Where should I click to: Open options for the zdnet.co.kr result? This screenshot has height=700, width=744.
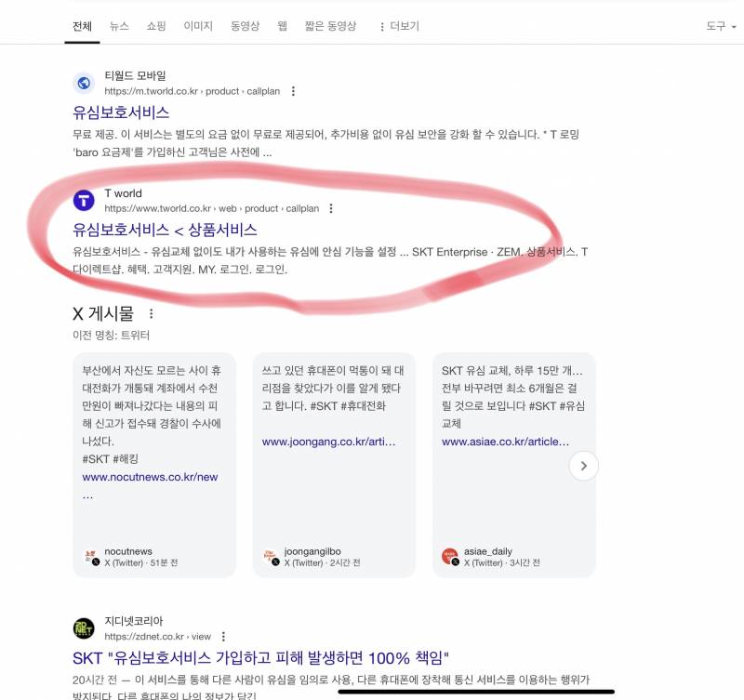[223, 637]
